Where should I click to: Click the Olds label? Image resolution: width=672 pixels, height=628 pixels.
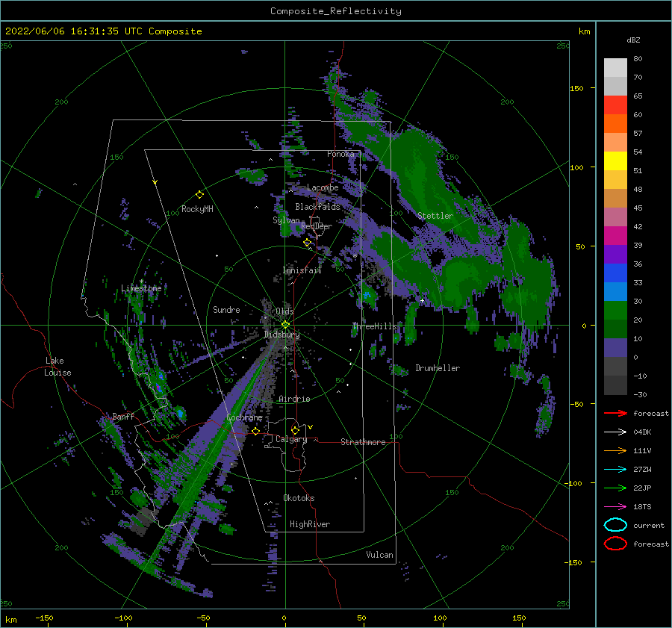(x=284, y=311)
